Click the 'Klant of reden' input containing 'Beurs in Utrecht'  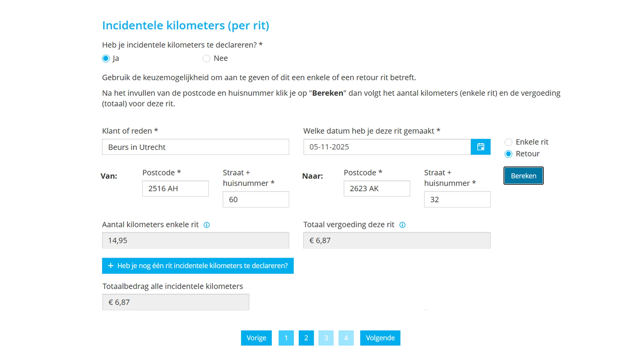click(195, 147)
